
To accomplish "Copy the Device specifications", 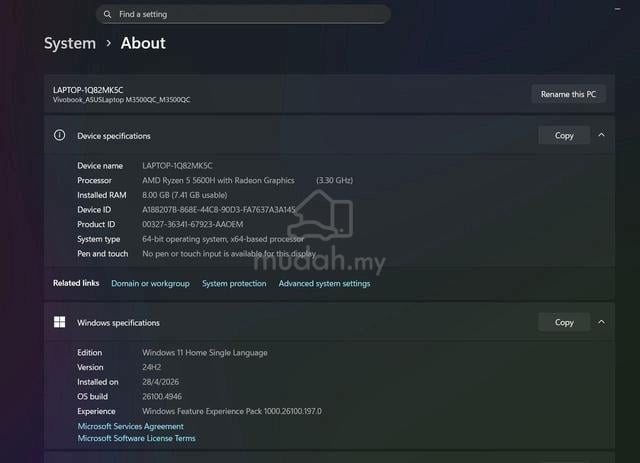I will [564, 136].
